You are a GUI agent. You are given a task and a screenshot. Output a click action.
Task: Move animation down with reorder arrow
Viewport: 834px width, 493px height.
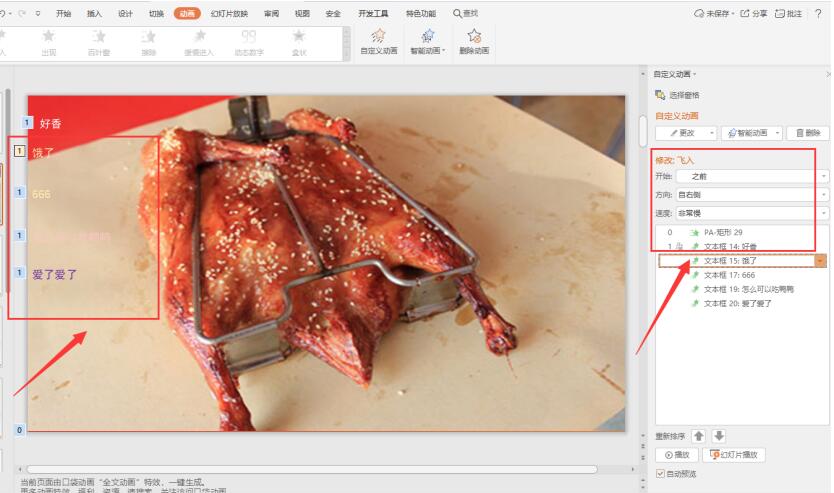pyautogui.click(x=719, y=436)
